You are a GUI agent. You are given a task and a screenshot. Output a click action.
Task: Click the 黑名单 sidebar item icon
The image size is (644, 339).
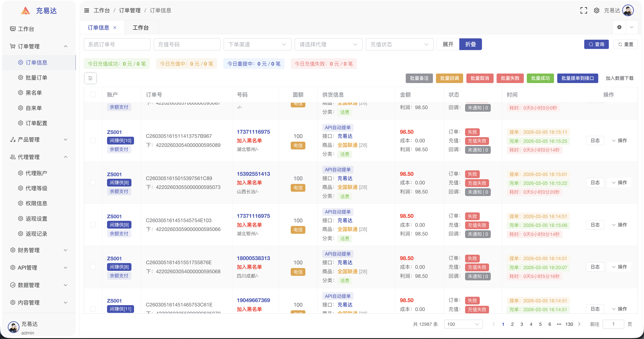click(x=21, y=93)
